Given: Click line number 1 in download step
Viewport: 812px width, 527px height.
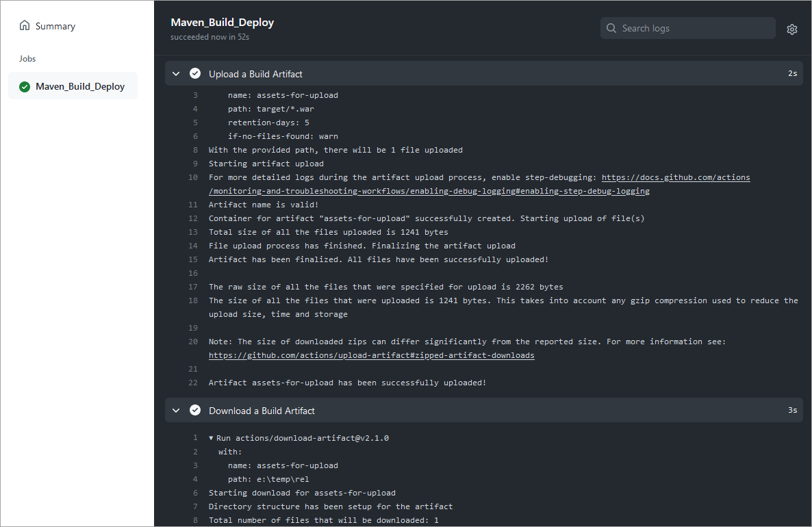Looking at the screenshot, I should (x=195, y=438).
